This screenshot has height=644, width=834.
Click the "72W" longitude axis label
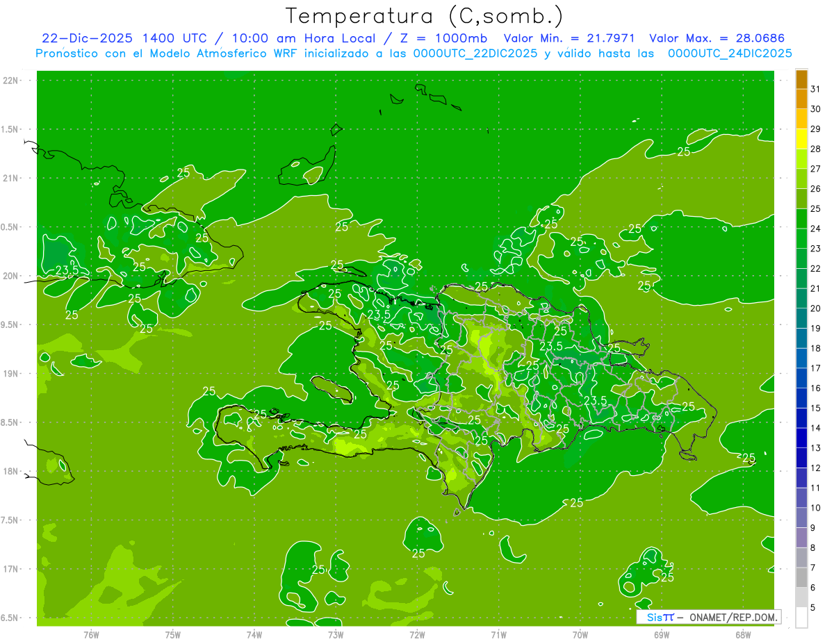tap(417, 635)
